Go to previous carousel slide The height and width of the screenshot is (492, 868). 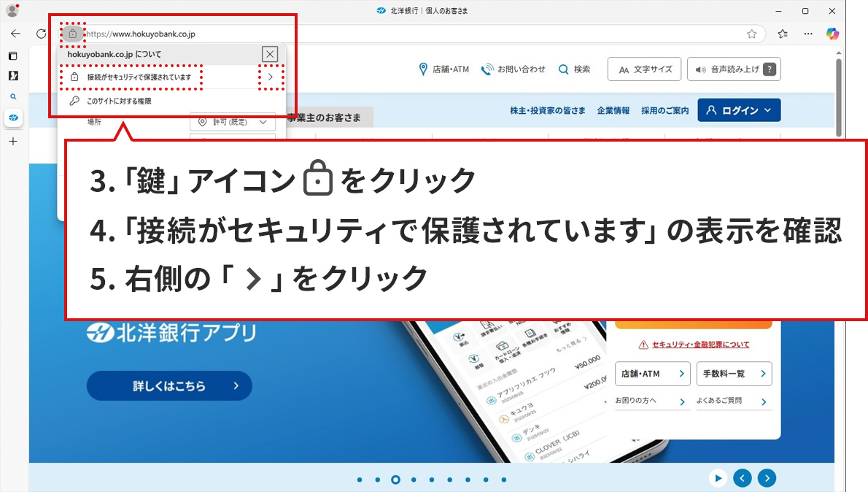(743, 478)
